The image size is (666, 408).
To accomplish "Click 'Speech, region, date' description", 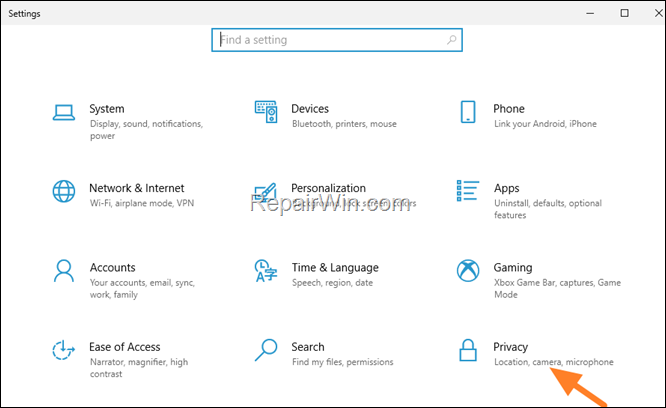I will coord(332,283).
